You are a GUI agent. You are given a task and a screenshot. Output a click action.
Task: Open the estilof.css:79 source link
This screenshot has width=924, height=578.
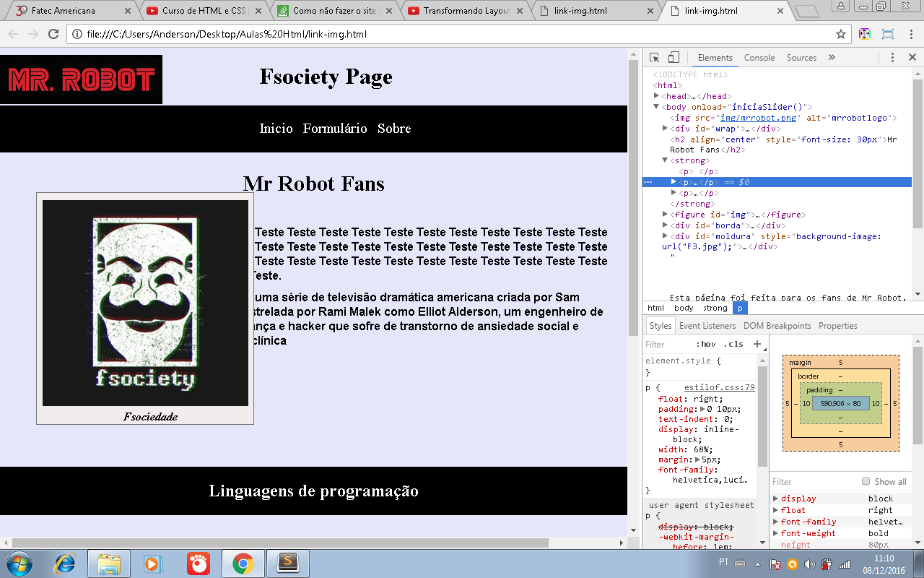tap(719, 387)
